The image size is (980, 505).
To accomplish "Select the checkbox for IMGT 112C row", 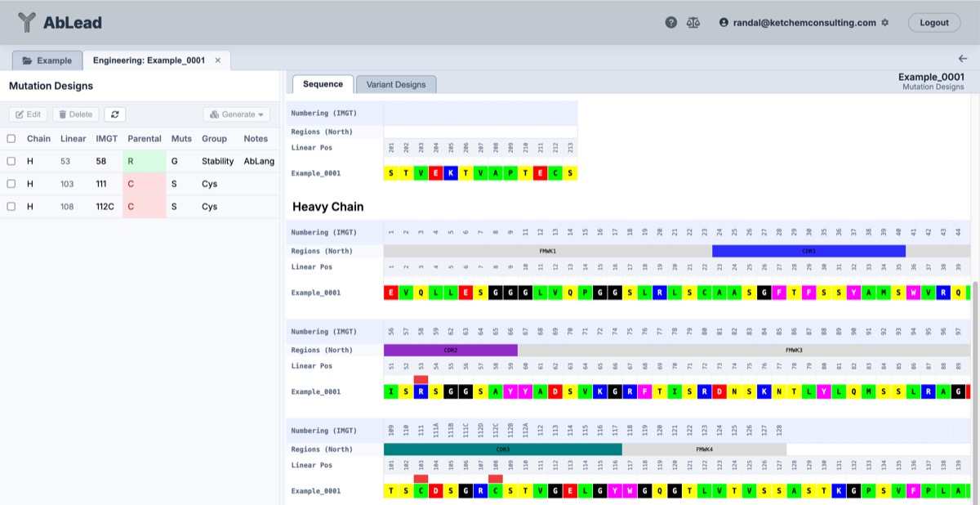I will pyautogui.click(x=11, y=207).
